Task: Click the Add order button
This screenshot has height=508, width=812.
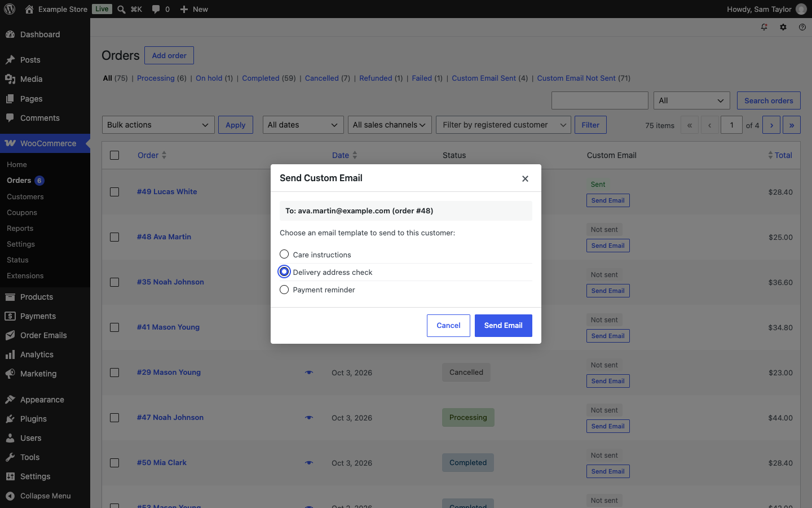Action: (169, 55)
